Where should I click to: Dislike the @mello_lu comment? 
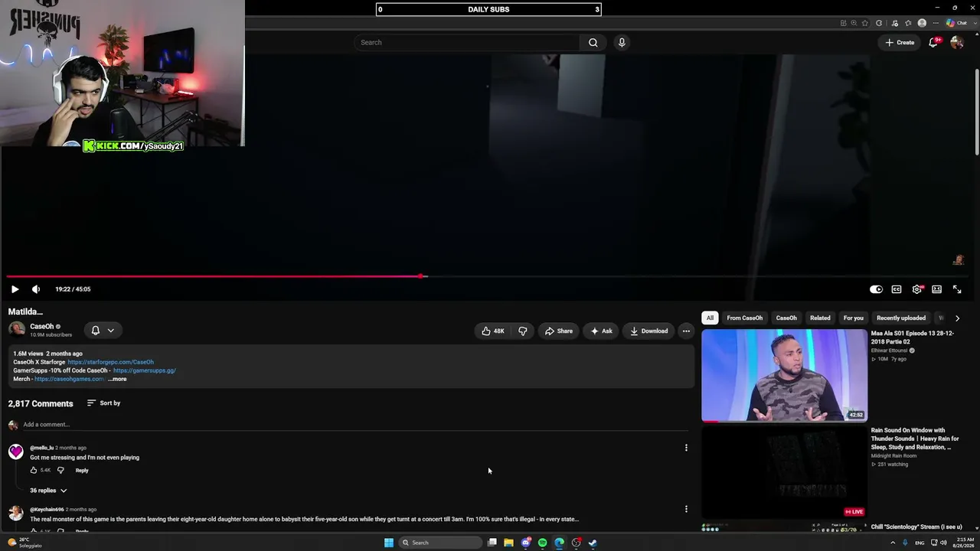[60, 470]
